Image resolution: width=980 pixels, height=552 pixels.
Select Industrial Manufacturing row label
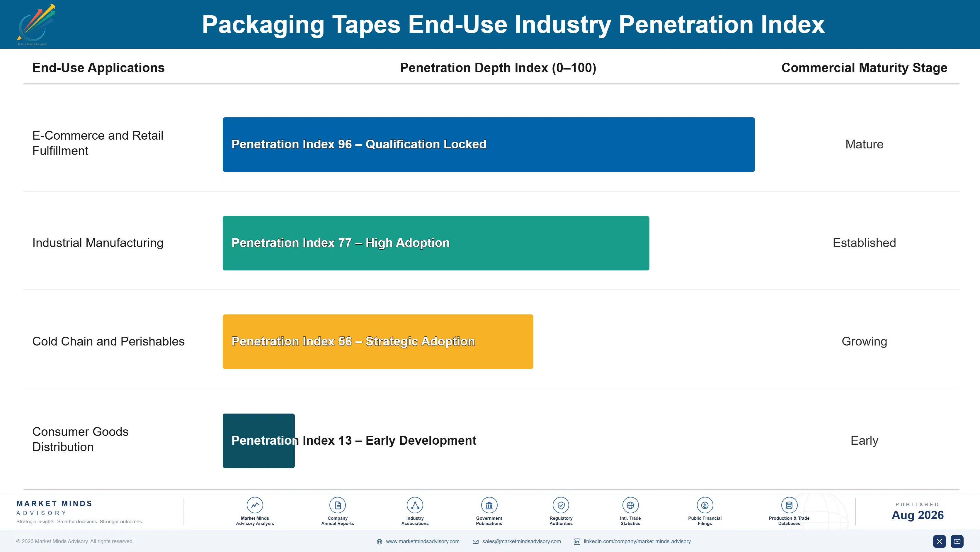point(98,243)
